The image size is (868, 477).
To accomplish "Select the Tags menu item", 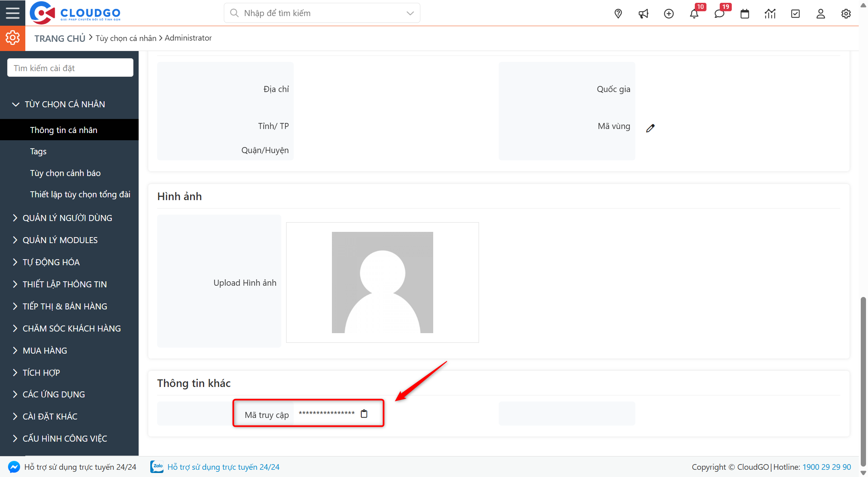I will (38, 151).
